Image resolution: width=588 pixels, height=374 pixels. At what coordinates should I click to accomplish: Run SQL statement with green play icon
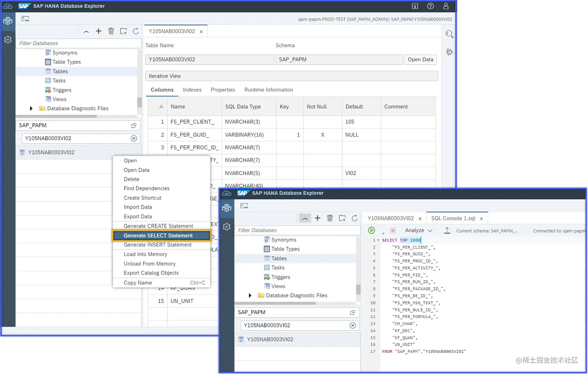pyautogui.click(x=372, y=230)
